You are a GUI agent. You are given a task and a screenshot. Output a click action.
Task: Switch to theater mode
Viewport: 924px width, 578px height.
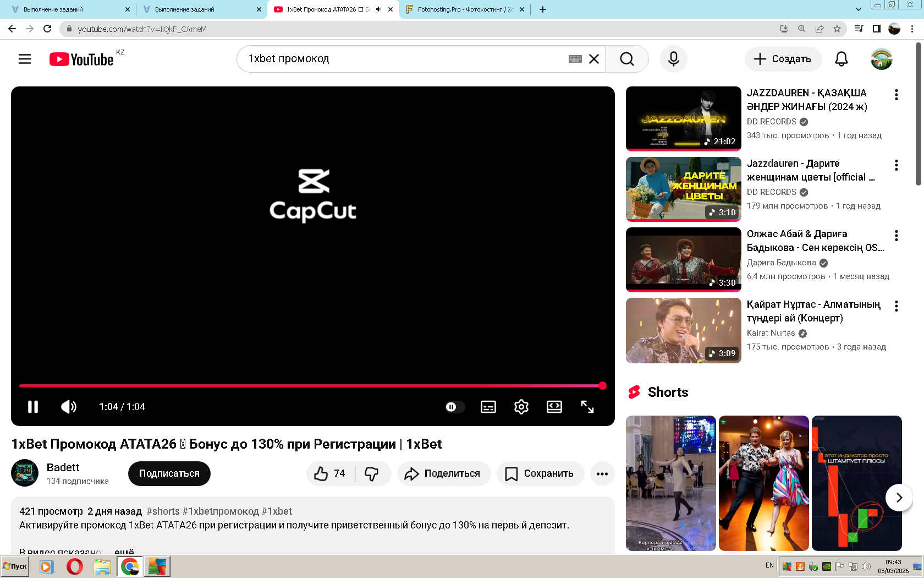point(554,407)
